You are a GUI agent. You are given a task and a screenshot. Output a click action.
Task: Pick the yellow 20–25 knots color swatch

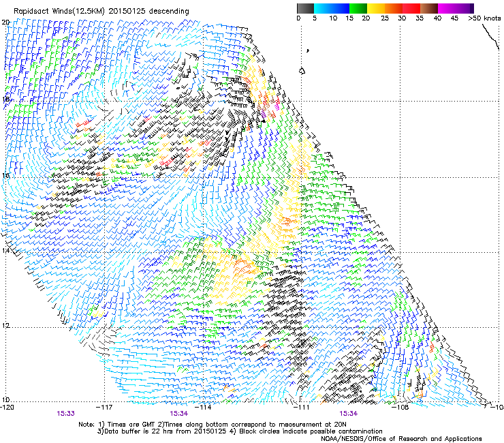376,8
